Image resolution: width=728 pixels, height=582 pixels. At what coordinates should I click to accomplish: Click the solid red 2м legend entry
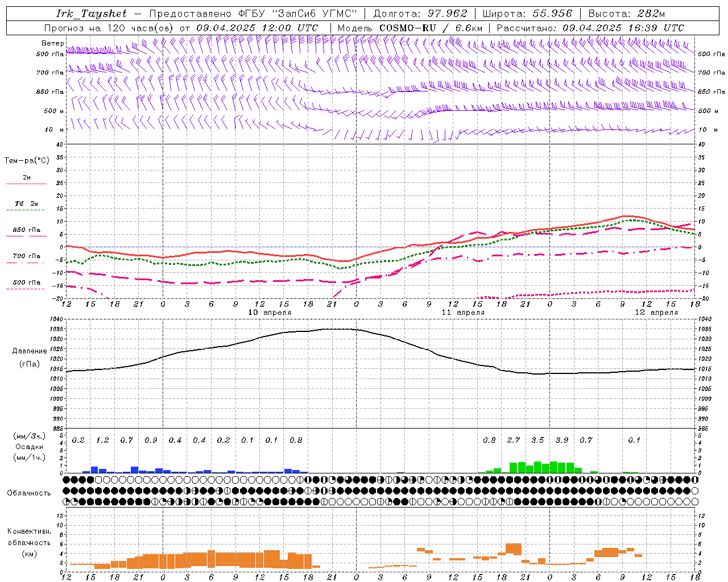(27, 178)
